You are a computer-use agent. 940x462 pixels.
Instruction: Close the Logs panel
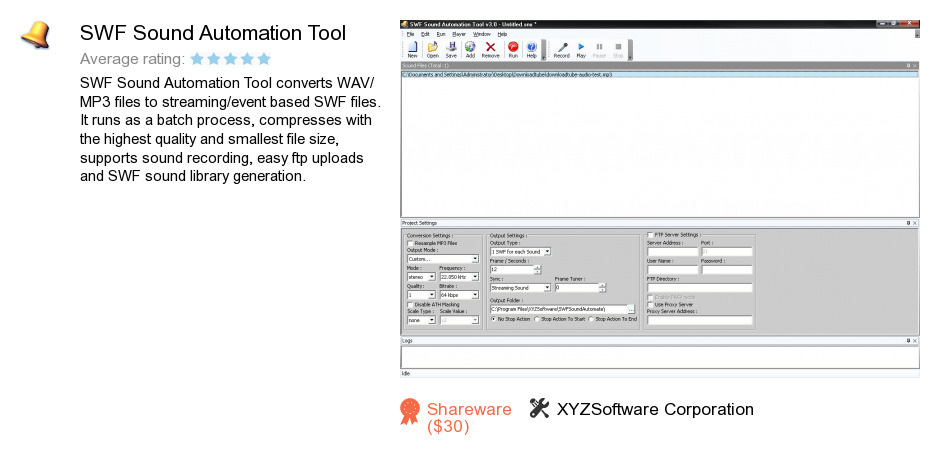click(x=915, y=340)
